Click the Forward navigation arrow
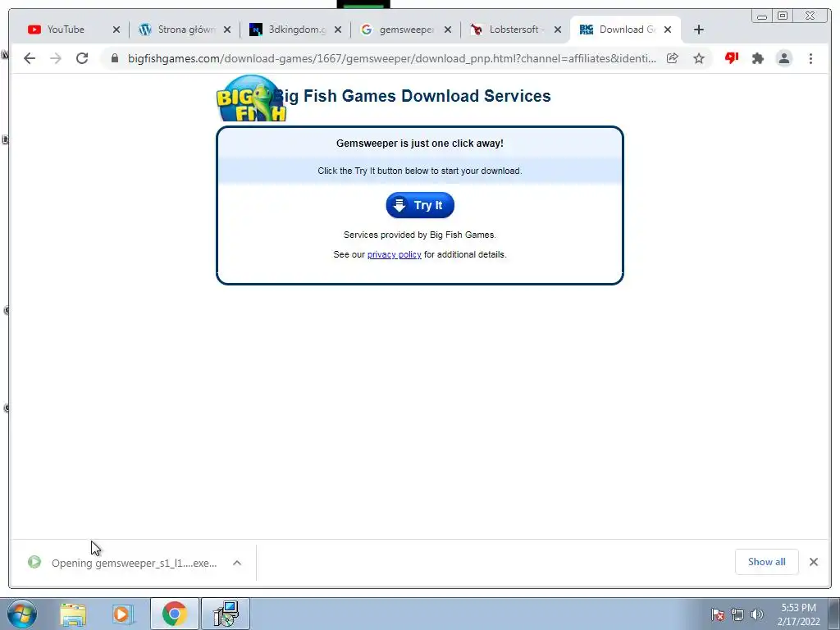Image resolution: width=840 pixels, height=630 pixels. pos(56,58)
